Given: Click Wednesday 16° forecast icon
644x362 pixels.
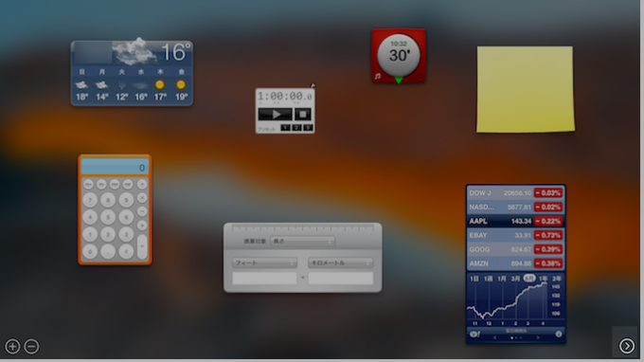Looking at the screenshot, I should [141, 85].
